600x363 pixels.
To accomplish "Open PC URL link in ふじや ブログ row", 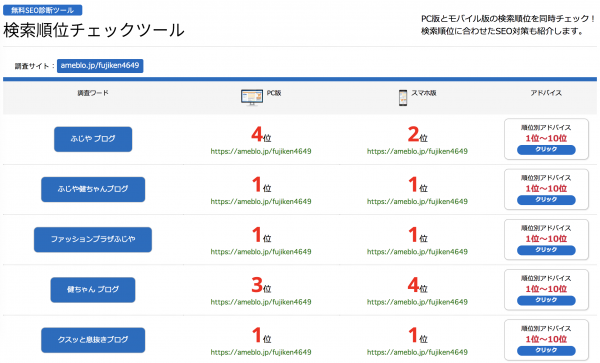I will pyautogui.click(x=261, y=151).
